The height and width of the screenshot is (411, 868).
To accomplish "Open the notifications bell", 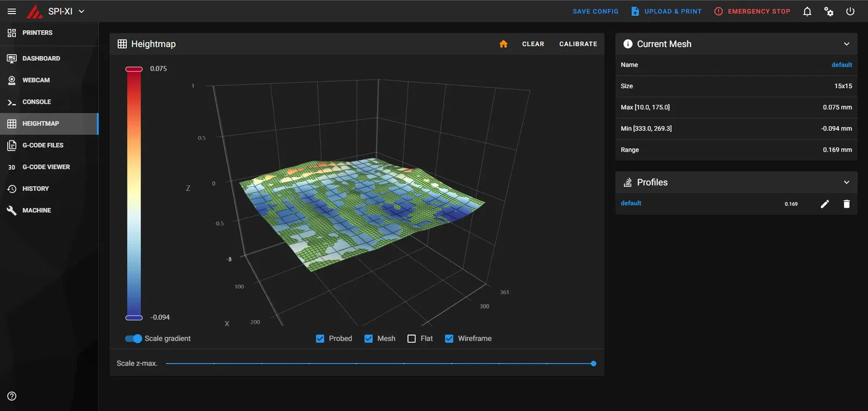I will [807, 11].
